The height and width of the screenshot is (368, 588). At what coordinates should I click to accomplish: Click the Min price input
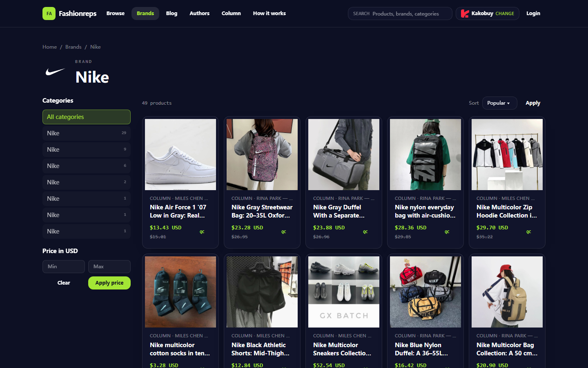[x=64, y=267]
